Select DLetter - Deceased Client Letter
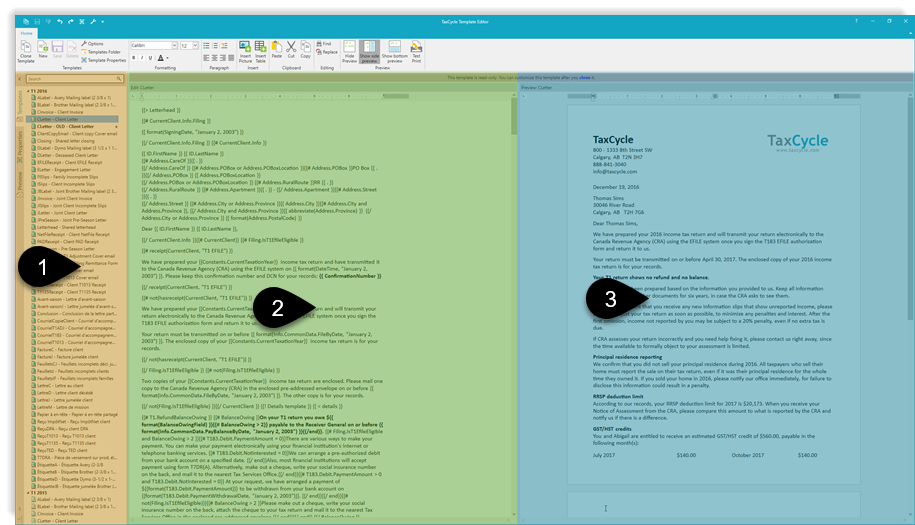The height and width of the screenshot is (525, 915). (68, 155)
